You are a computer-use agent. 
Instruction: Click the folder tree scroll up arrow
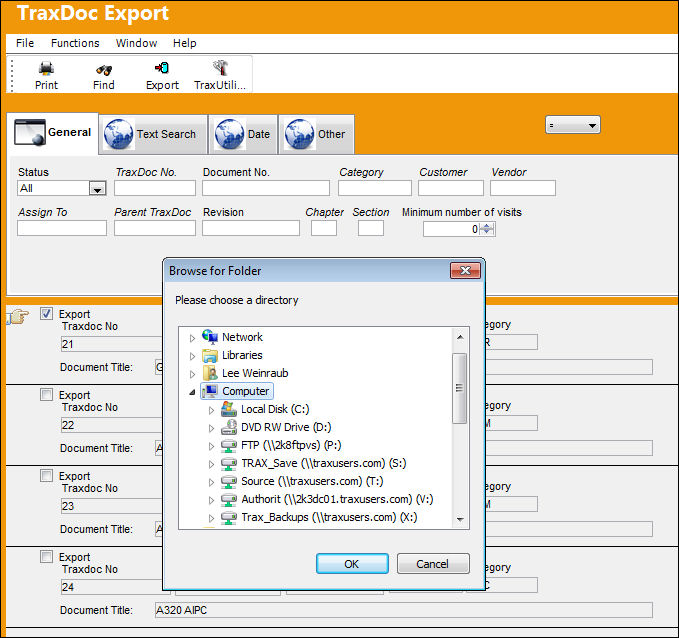pyautogui.click(x=460, y=337)
